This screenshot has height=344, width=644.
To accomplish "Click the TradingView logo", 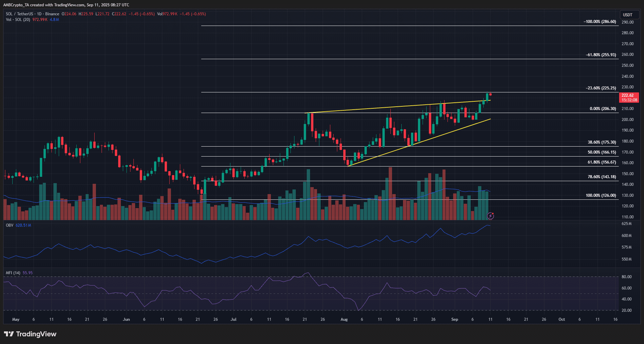I will point(30,334).
